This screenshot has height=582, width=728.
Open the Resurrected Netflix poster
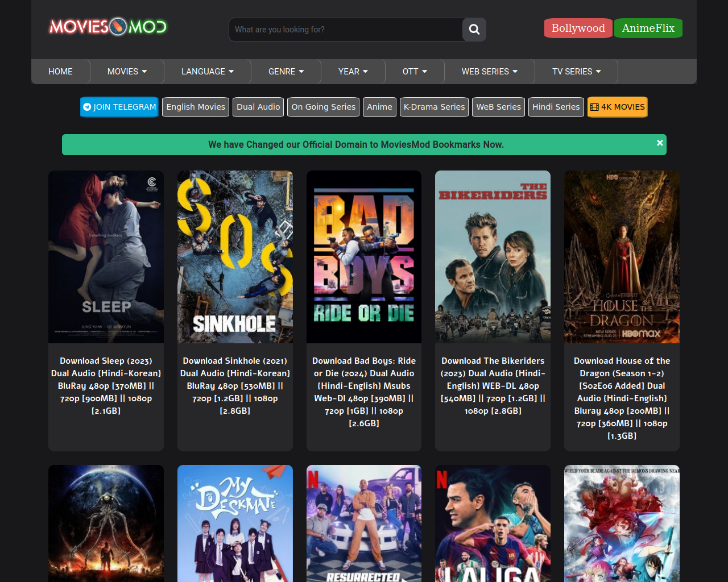[x=364, y=523]
